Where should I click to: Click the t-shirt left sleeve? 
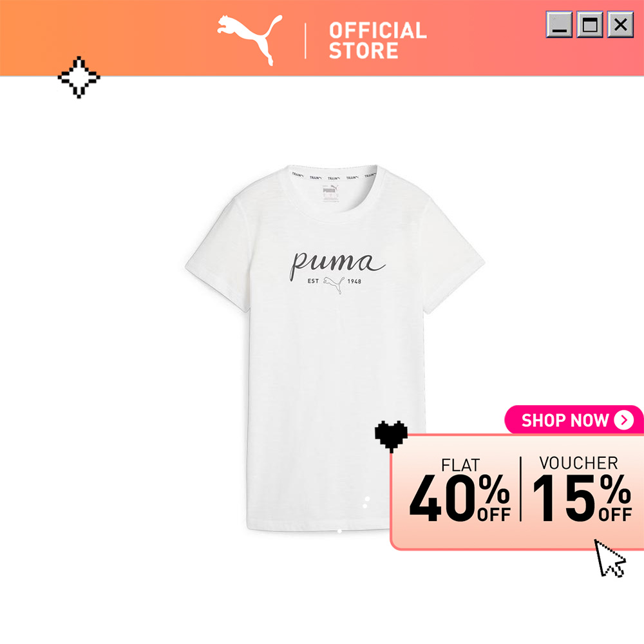(218, 251)
